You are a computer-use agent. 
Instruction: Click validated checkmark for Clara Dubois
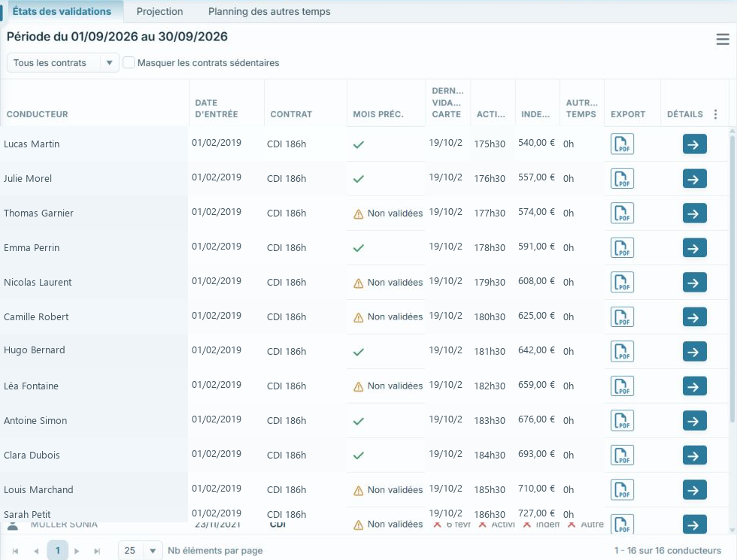pyautogui.click(x=359, y=456)
